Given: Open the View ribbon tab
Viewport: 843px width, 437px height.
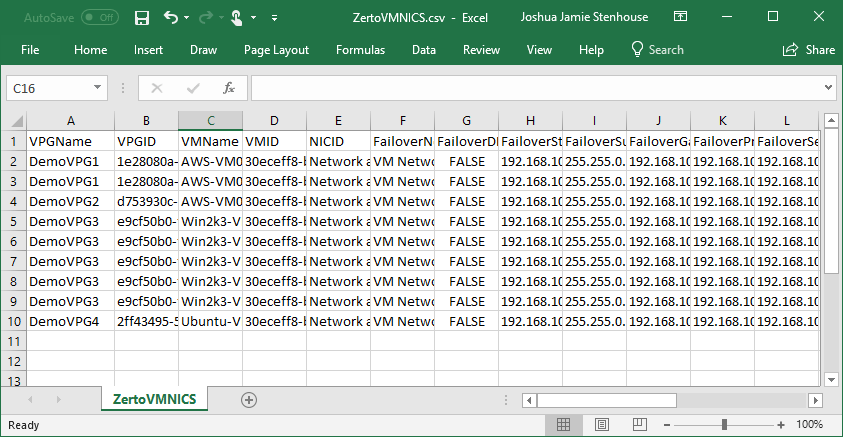Looking at the screenshot, I should (x=539, y=50).
